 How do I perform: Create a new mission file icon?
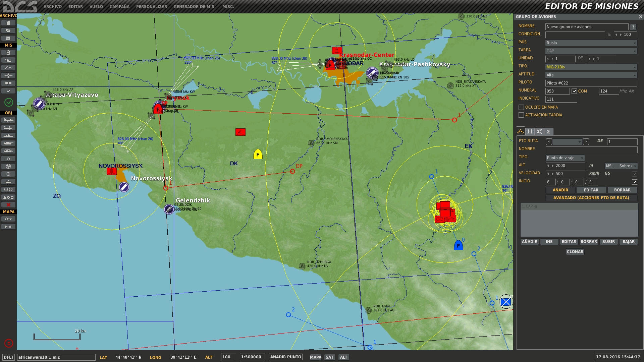click(8, 23)
